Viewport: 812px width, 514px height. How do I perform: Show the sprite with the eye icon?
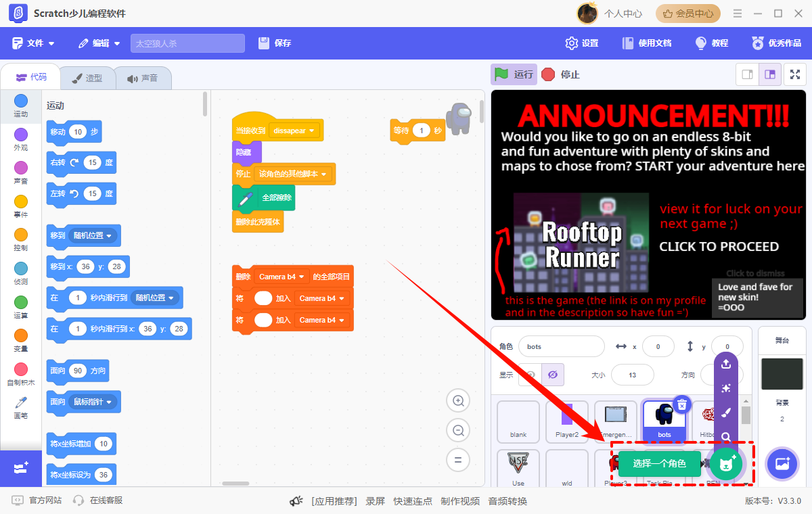pyautogui.click(x=531, y=375)
